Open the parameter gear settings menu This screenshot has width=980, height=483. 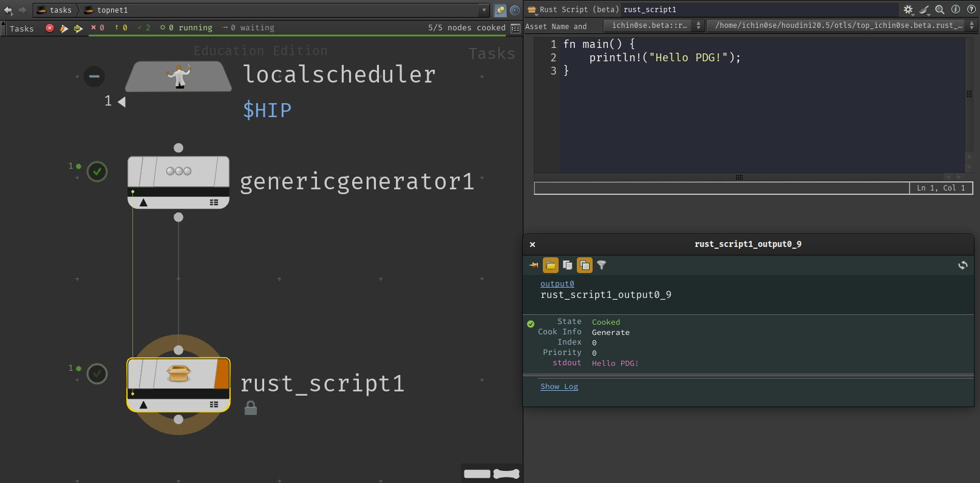(x=908, y=10)
